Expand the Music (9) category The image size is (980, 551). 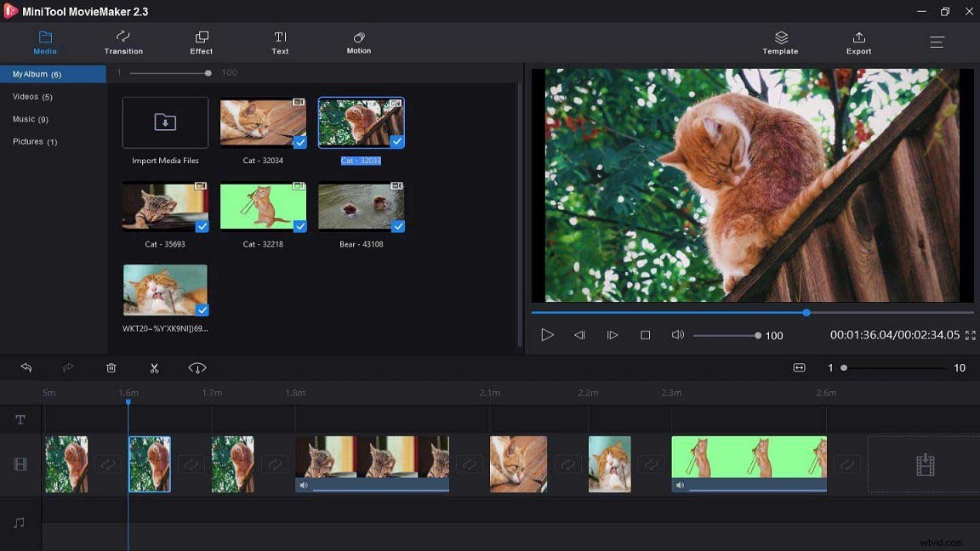click(31, 119)
